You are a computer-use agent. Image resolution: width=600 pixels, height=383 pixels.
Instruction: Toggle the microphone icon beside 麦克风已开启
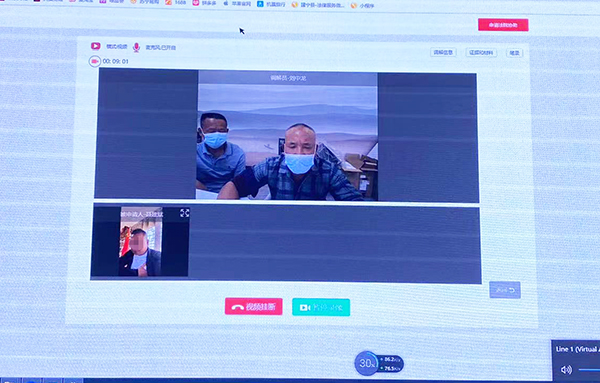[136, 47]
